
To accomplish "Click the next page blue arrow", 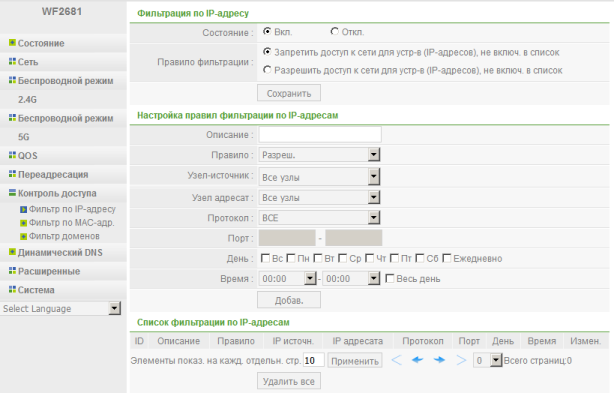I will click(x=439, y=360).
